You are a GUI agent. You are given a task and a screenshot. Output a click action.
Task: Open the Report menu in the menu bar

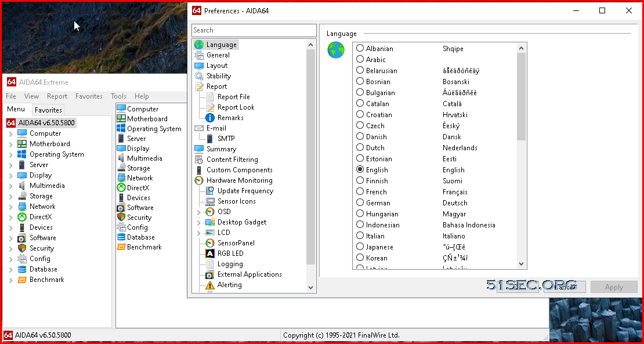point(57,96)
